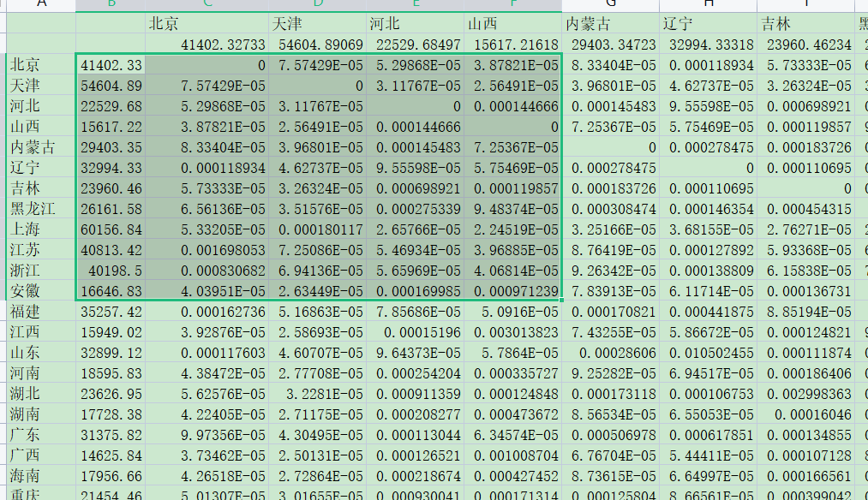Click the 福建 row label cell
Image resolution: width=868 pixels, height=500 pixels.
coord(41,312)
